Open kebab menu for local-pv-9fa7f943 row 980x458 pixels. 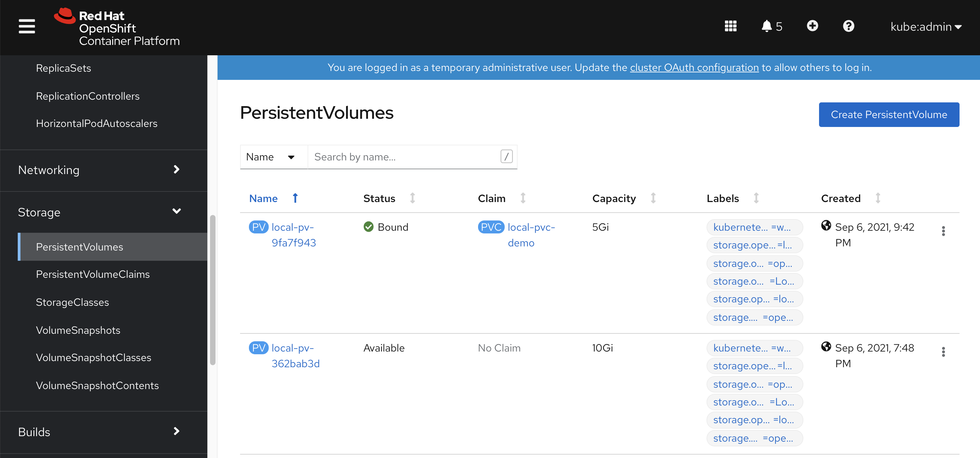point(943,231)
